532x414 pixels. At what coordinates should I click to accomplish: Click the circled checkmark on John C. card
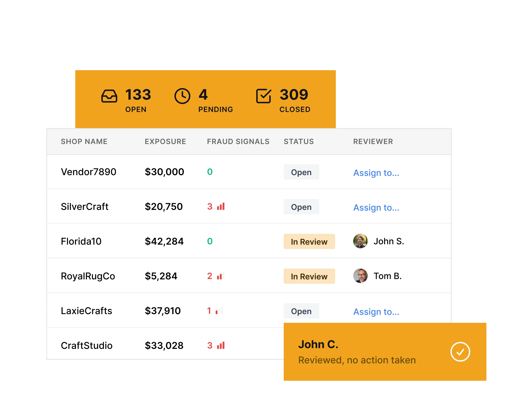(x=460, y=352)
